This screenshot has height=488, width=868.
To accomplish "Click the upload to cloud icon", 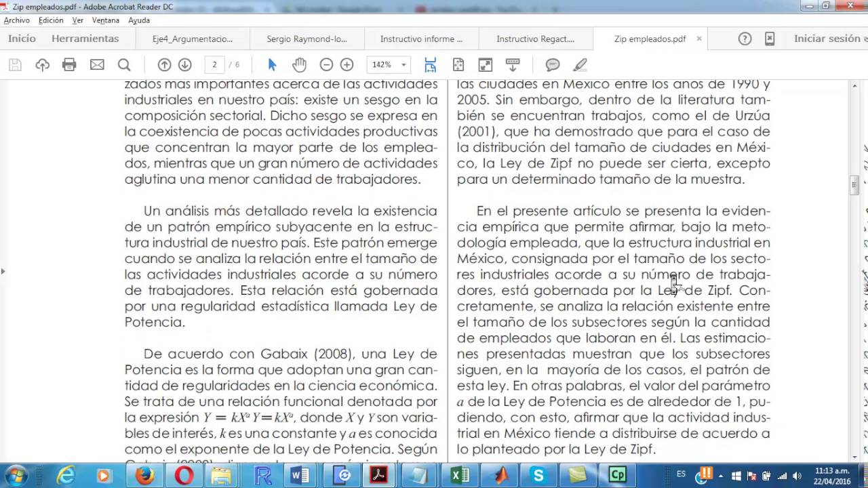I will (x=43, y=65).
